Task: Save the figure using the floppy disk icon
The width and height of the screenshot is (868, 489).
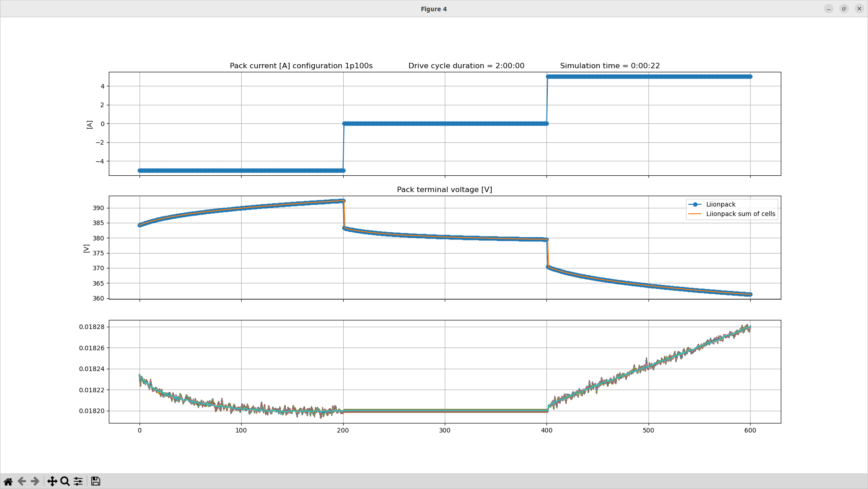Action: tap(95, 481)
